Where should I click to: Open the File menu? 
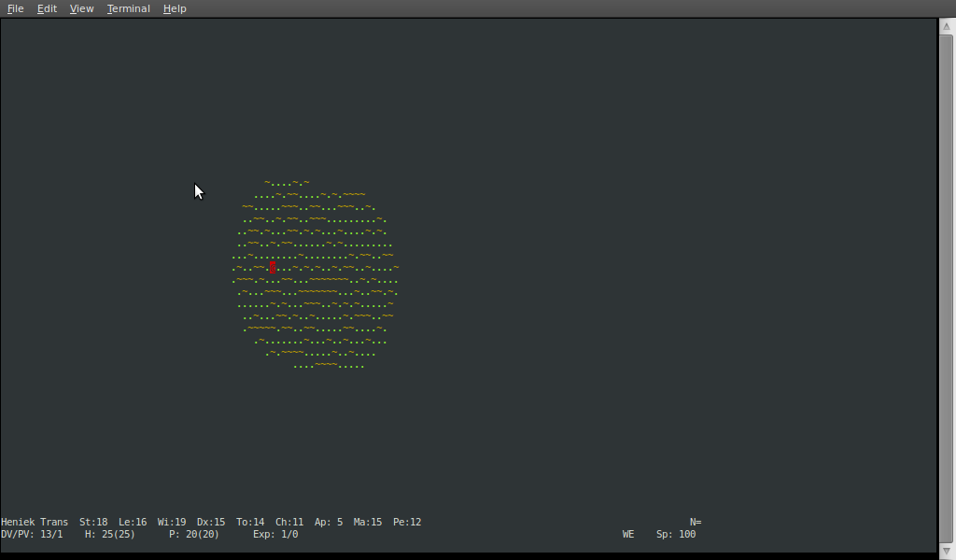15,8
